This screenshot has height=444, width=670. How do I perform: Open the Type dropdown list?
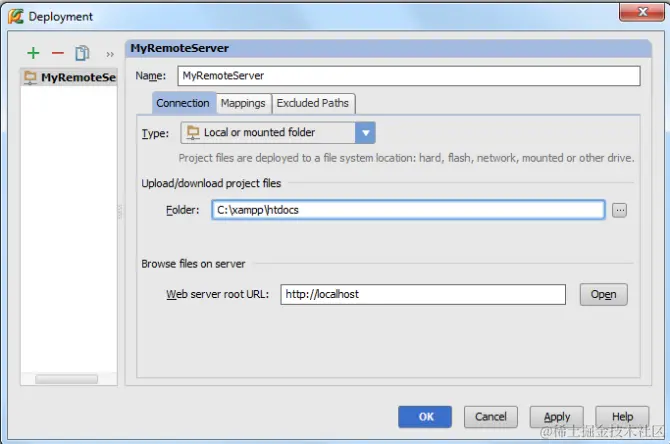point(365,132)
